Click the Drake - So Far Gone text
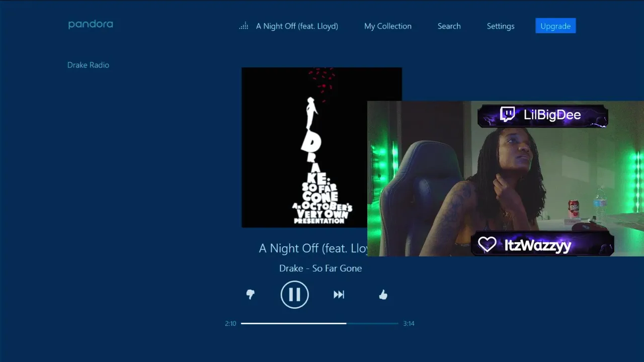This screenshot has height=362, width=644. (x=320, y=268)
